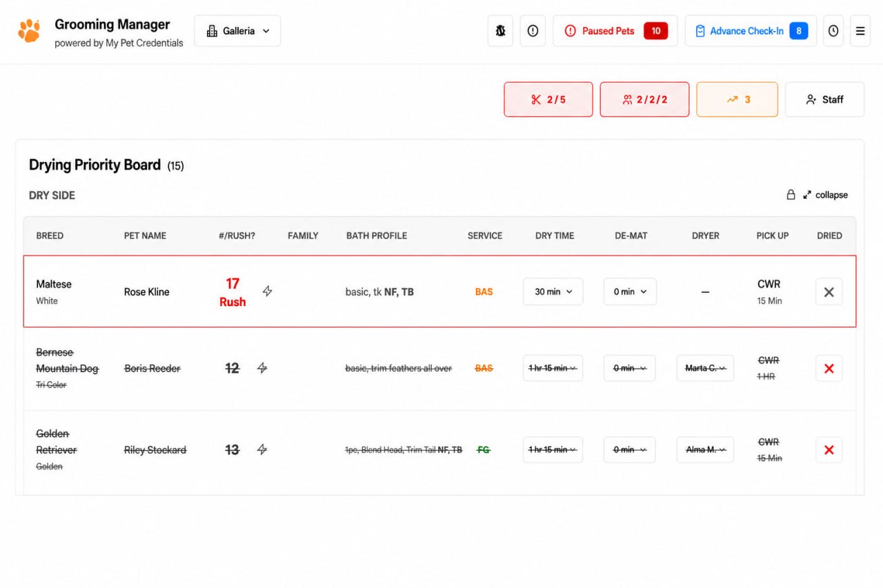Click the Golden Retriever breed cell
883x588 pixels.
coord(57,449)
